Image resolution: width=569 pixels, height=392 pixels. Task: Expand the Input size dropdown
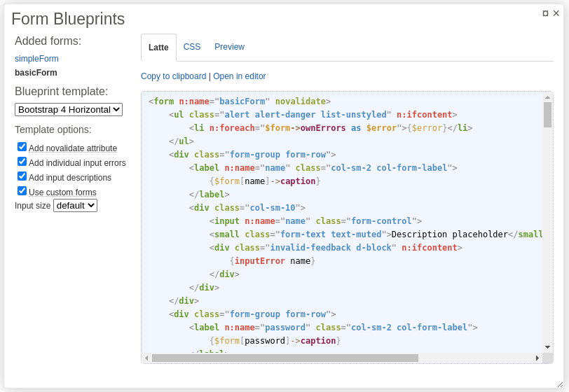(75, 206)
